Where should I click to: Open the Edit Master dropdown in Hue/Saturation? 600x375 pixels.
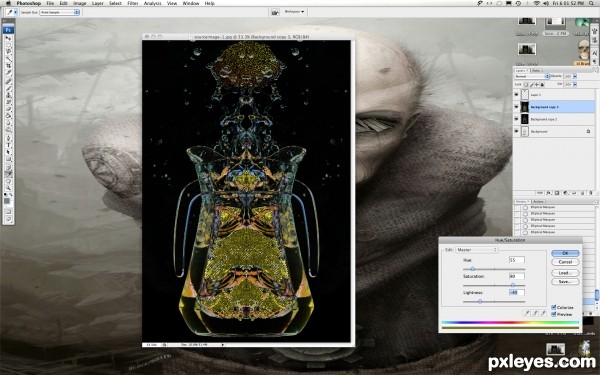tap(477, 250)
